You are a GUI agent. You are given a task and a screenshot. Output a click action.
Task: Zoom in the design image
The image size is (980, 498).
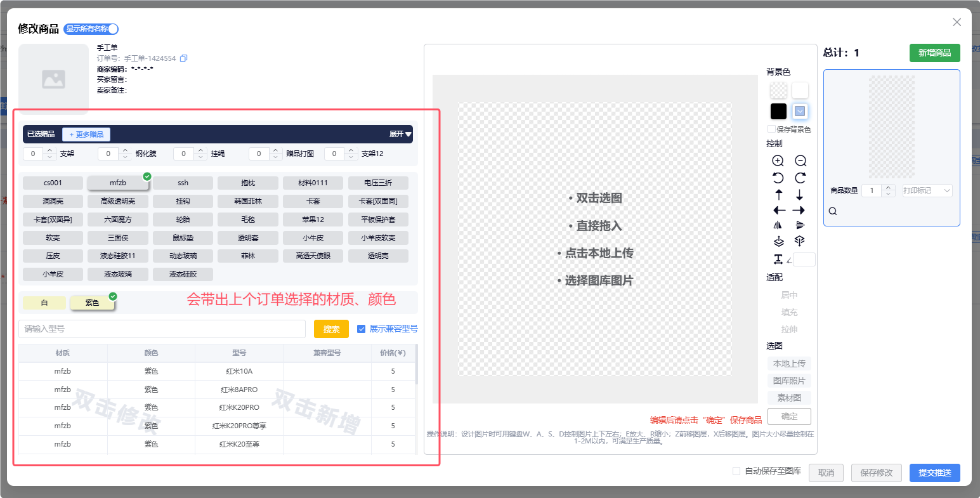point(778,161)
